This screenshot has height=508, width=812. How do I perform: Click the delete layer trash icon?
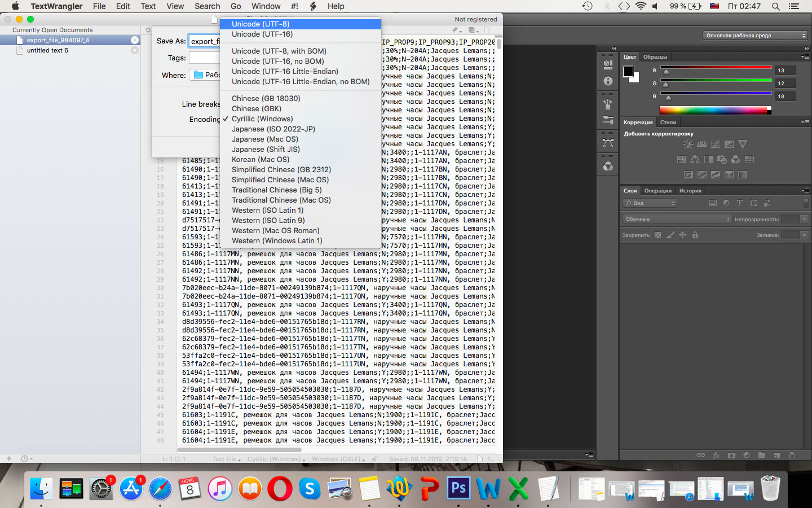(x=792, y=455)
